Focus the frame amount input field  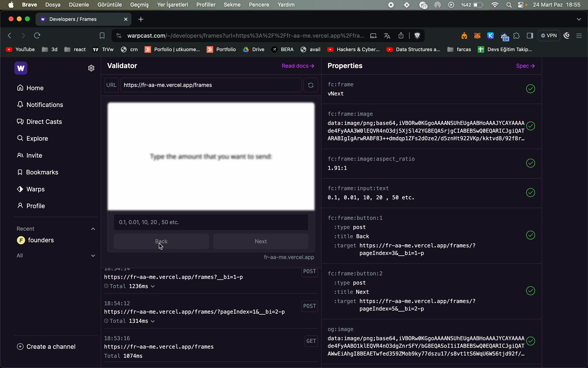[211, 222]
